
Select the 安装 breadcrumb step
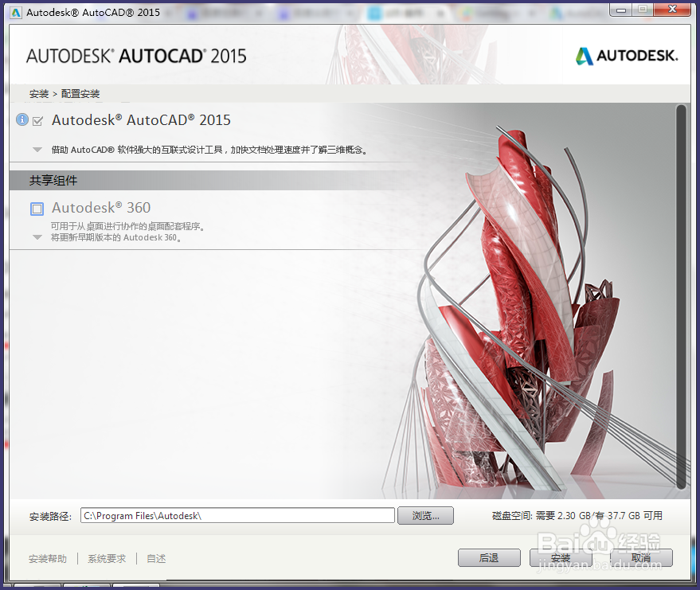[x=38, y=94]
